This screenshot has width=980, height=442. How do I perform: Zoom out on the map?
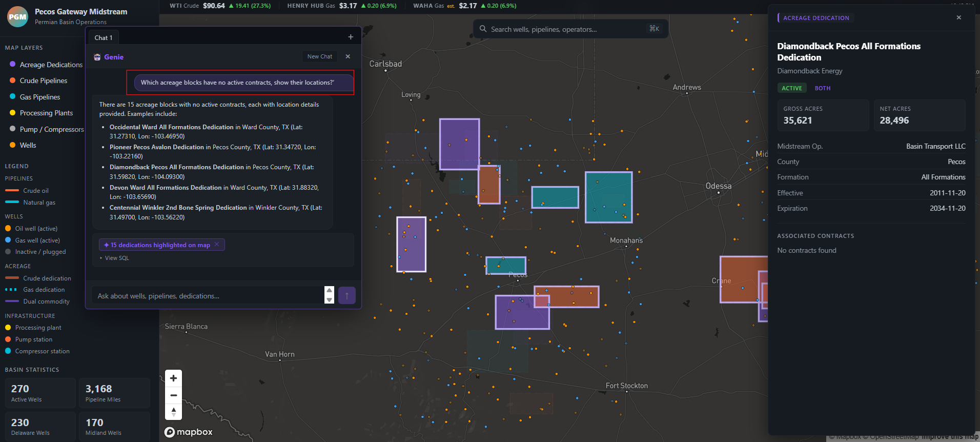click(173, 395)
